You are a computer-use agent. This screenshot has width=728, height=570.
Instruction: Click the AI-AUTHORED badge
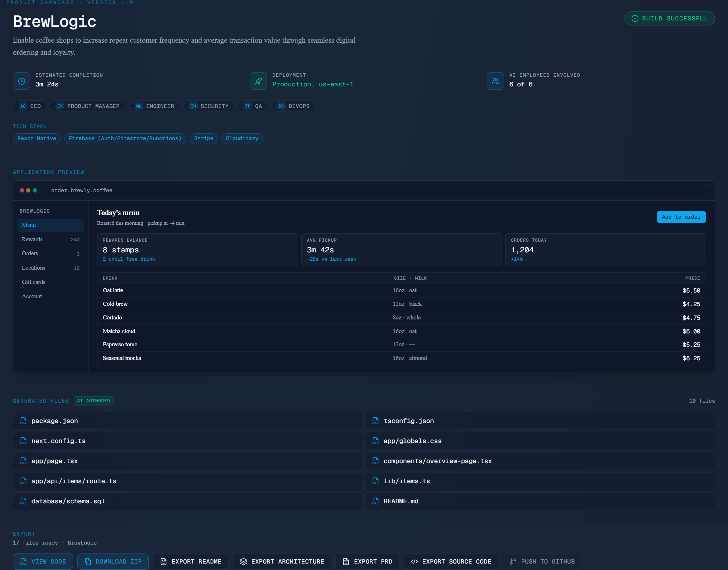coord(94,401)
